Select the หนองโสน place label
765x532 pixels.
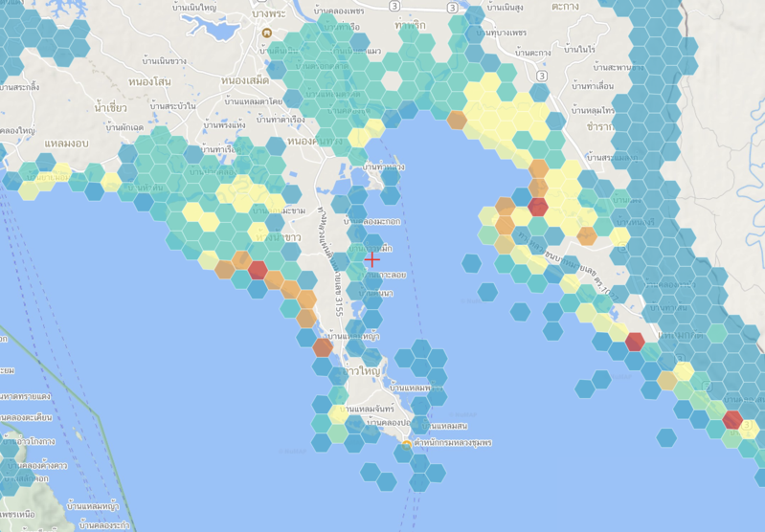point(149,83)
